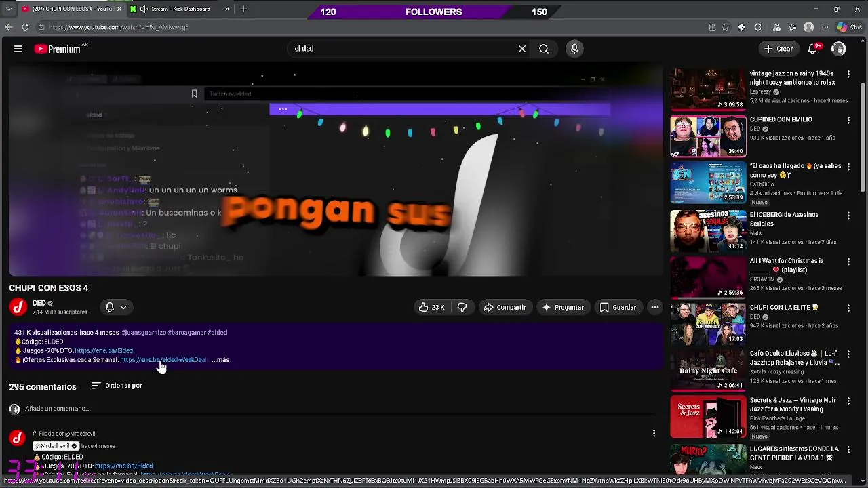
Task: Open options menu for CHUPI CON LA ELITE
Action: [848, 308]
